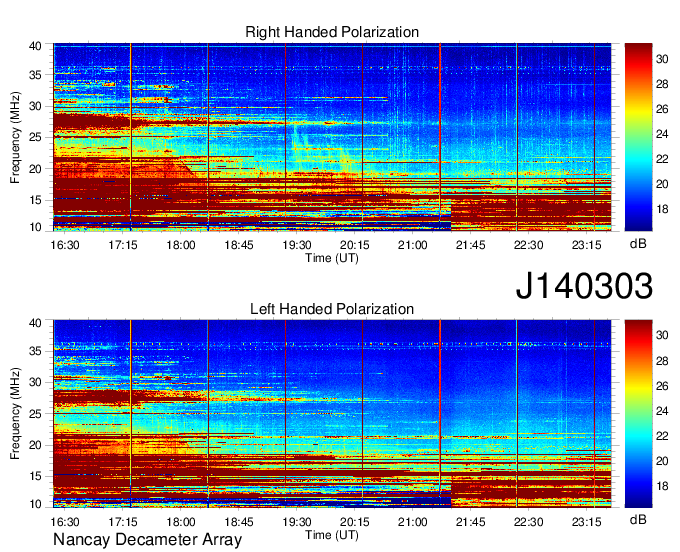Image resolution: width=680 pixels, height=552 pixels.
Task: Click the 23:15 time tick of Left Handed plot
Action: tap(586, 522)
